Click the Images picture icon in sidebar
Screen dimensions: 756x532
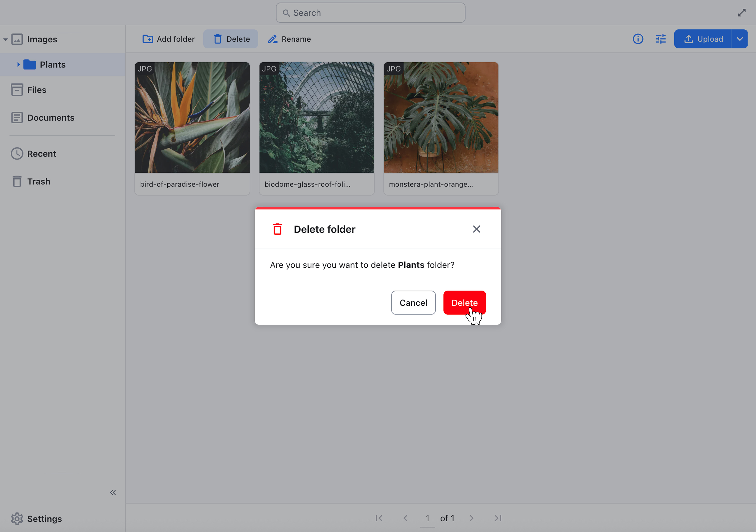coord(17,39)
